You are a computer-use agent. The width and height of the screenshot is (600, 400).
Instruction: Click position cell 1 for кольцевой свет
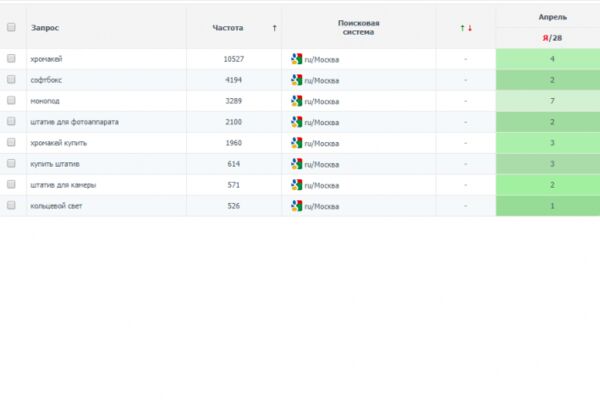click(548, 206)
